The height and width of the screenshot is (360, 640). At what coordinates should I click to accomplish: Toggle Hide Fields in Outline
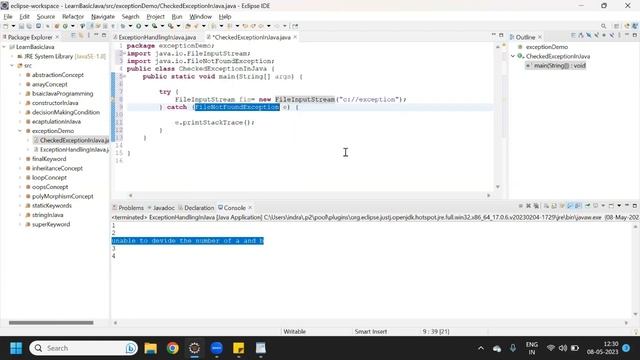(589, 36)
